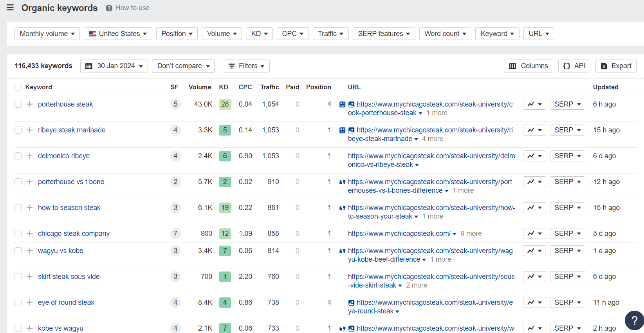The image size is (644, 333).
Task: Click featured snippet icon for how to season steak
Action: [x=343, y=208]
